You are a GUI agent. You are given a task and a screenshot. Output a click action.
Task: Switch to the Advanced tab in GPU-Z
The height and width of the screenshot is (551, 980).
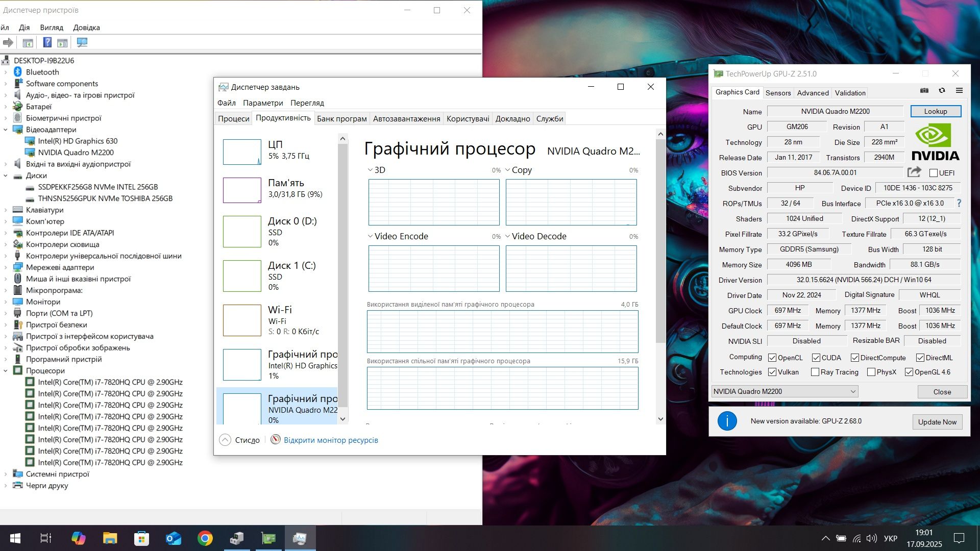point(813,93)
